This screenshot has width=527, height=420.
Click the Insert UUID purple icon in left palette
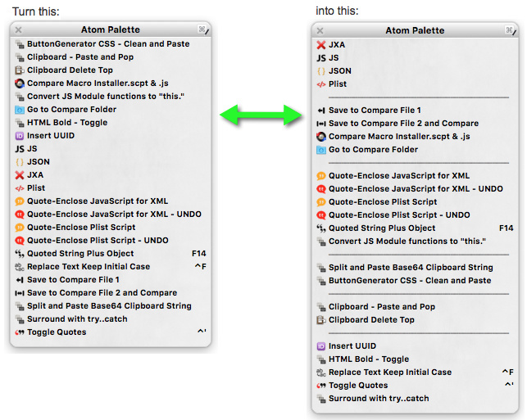(20, 136)
